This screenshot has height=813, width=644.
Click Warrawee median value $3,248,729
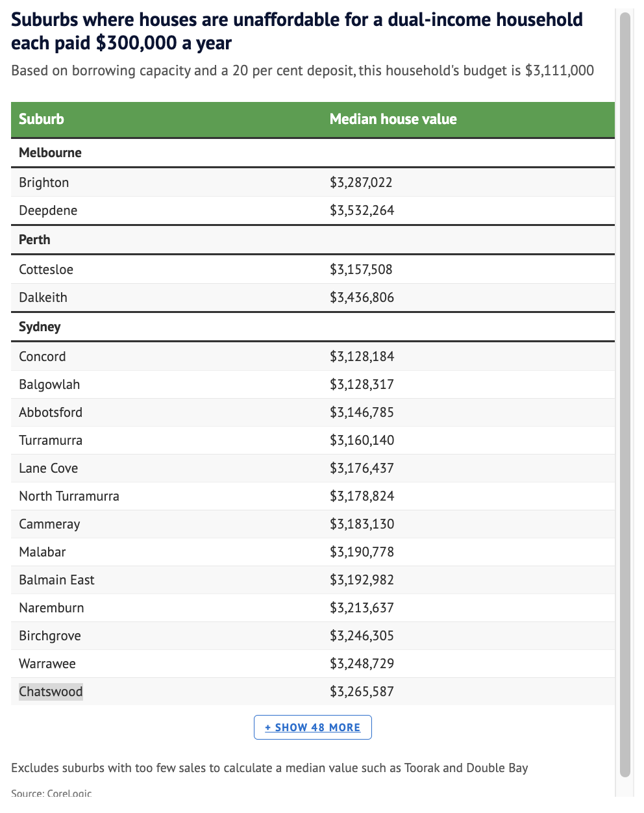tap(362, 664)
